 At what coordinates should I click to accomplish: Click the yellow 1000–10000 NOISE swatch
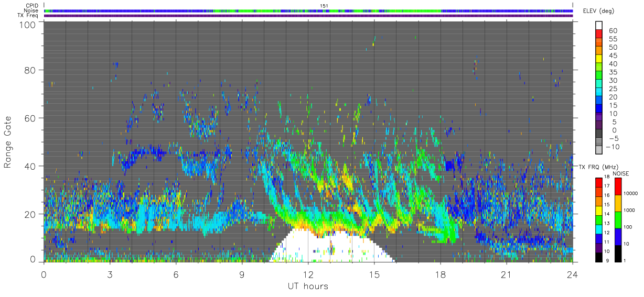618,203
